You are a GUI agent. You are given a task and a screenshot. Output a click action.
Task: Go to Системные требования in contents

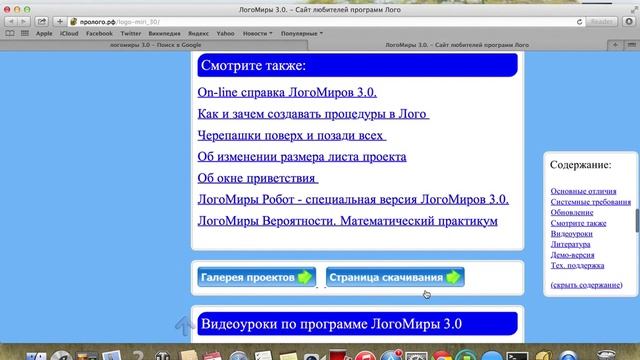(591, 202)
